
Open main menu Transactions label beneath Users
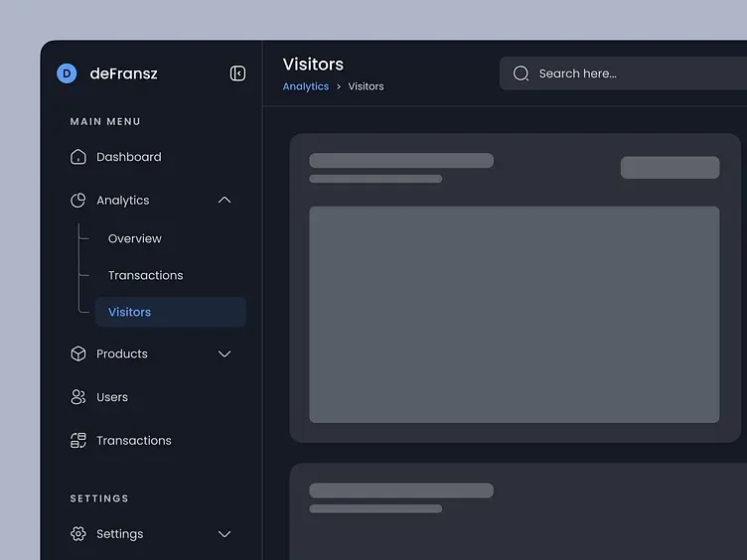[x=134, y=441]
